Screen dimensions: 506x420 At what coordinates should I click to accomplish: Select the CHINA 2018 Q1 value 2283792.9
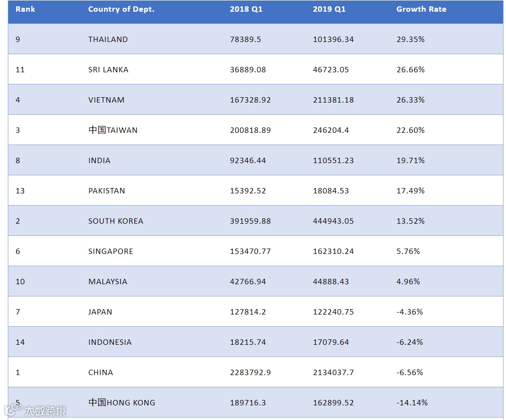coord(251,373)
